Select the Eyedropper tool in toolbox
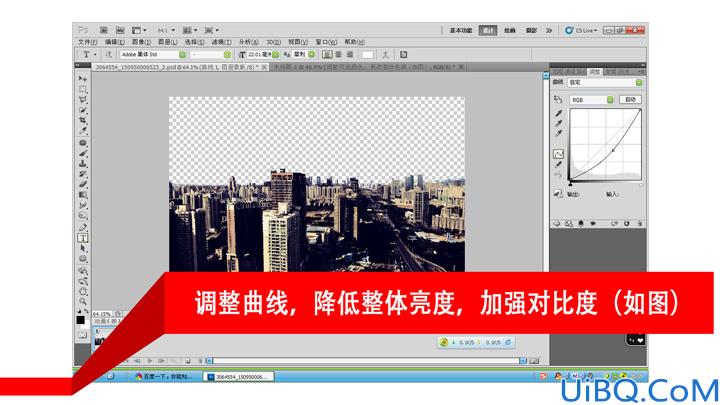 tap(83, 131)
